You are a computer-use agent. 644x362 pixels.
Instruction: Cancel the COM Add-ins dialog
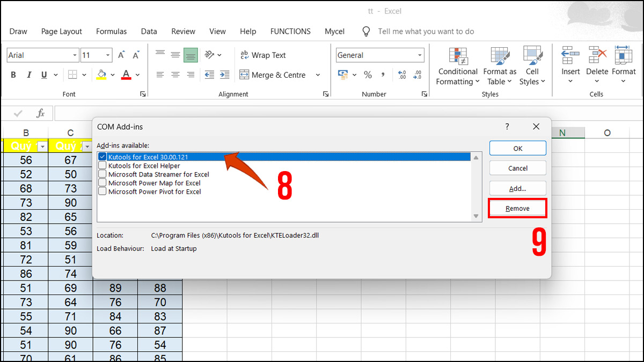point(517,168)
